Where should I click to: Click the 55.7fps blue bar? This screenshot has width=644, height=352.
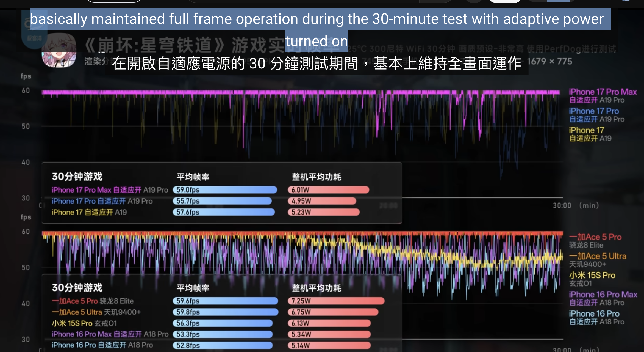point(222,201)
